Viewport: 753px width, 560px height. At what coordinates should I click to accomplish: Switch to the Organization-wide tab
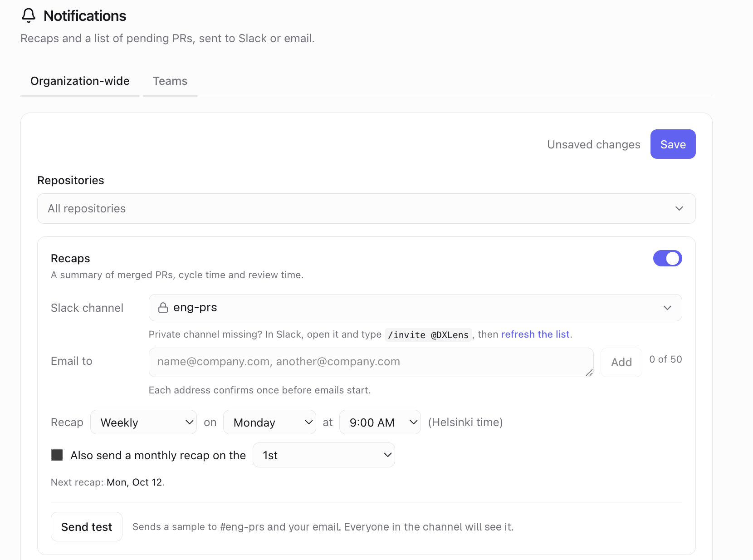tap(80, 81)
